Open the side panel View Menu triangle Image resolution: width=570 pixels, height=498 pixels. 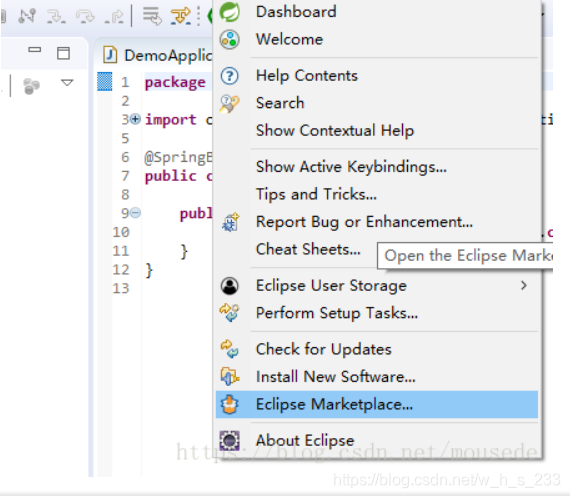[67, 83]
